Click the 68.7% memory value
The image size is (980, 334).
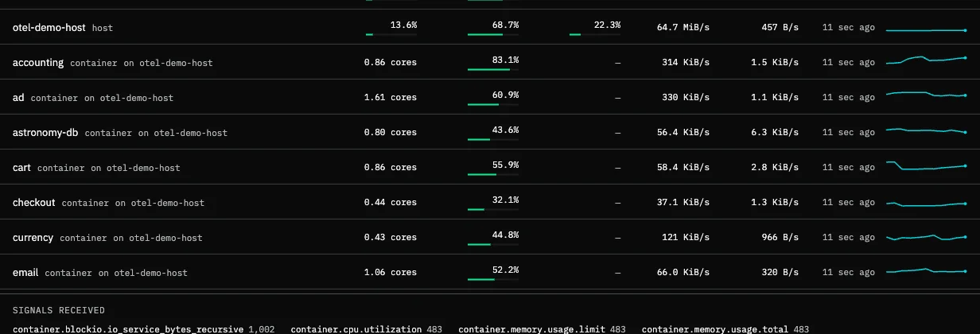[x=505, y=25]
